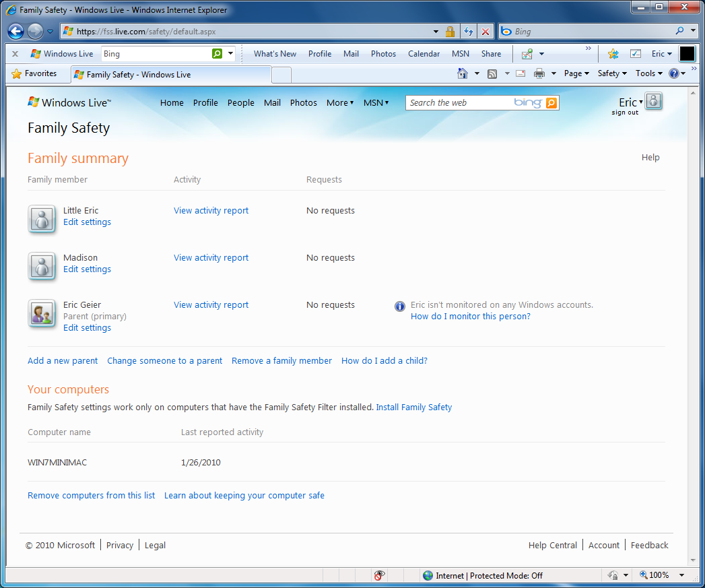Click the Refresh page icon
This screenshot has height=588, width=705.
(469, 32)
